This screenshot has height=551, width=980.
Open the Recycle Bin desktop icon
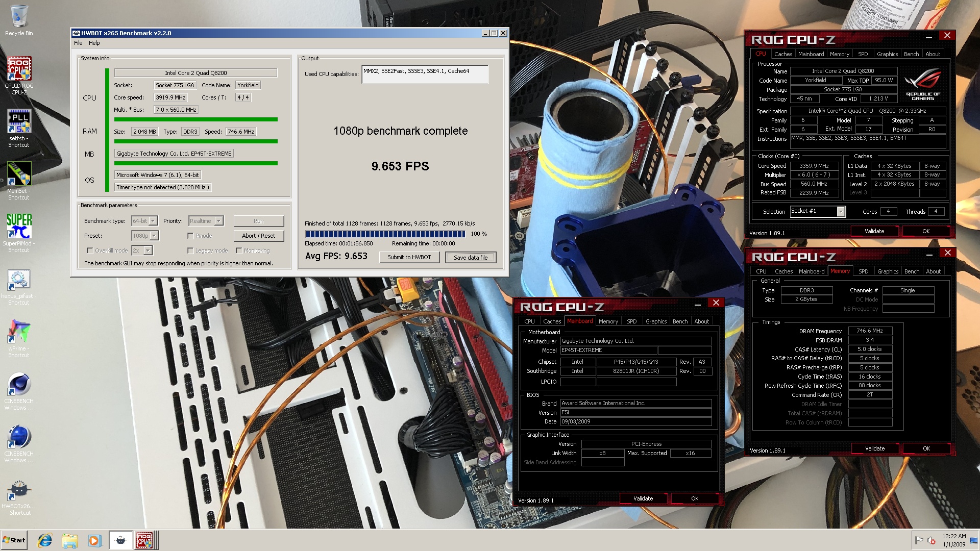[19, 20]
